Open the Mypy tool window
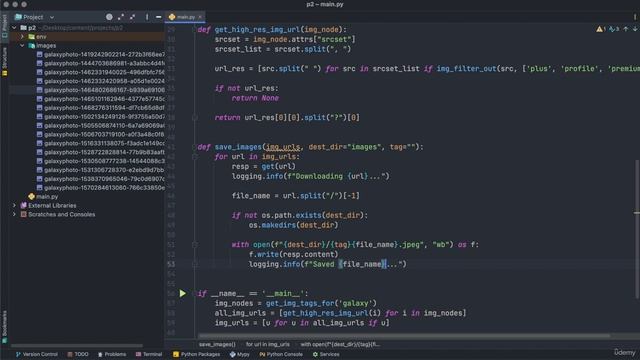 pyautogui.click(x=240, y=354)
